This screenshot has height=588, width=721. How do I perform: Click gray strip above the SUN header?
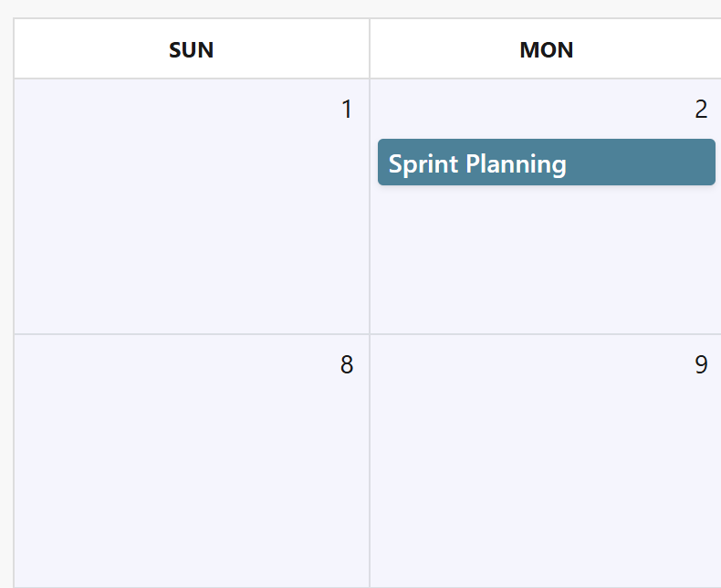point(192,8)
